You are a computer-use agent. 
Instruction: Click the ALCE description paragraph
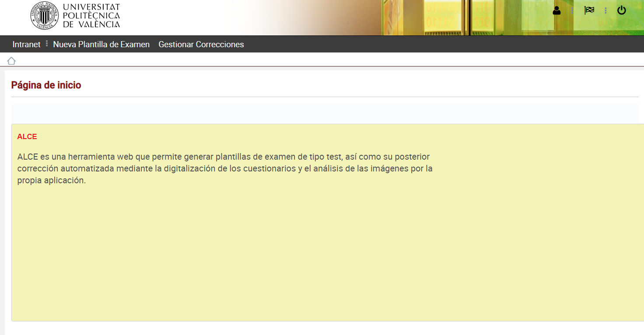point(225,168)
